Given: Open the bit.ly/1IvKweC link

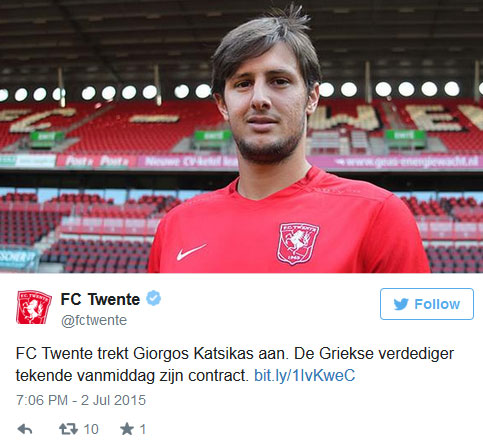Looking at the screenshot, I should pos(304,375).
